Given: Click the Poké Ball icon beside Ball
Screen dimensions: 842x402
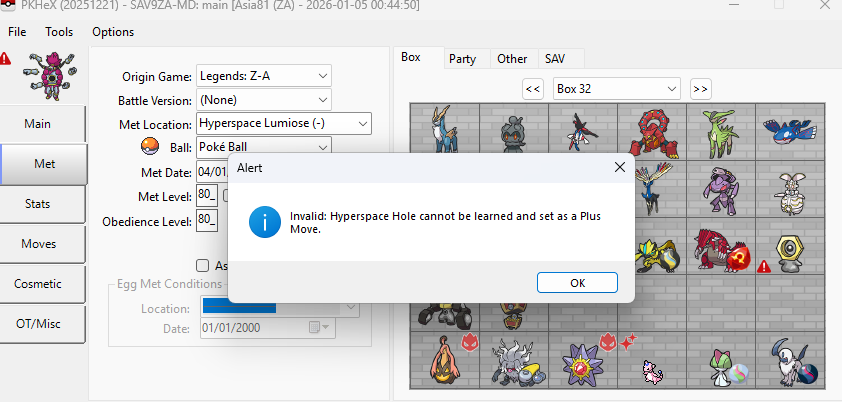Looking at the screenshot, I should (150, 148).
